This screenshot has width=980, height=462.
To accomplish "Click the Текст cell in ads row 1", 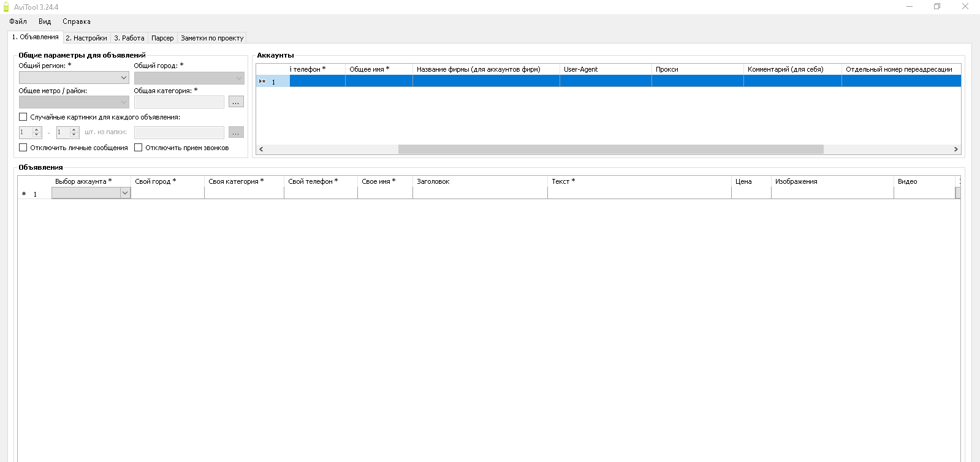I will pyautogui.click(x=639, y=193).
